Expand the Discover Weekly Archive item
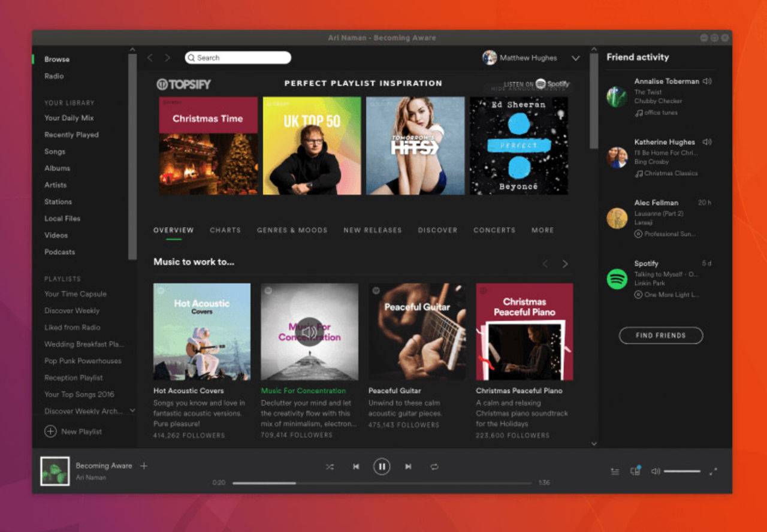 point(133,411)
